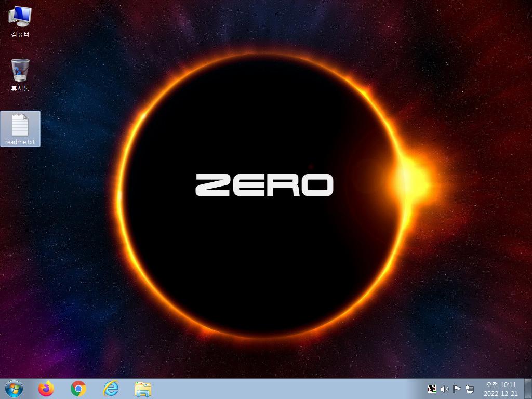
Task: Launch Firefox from the taskbar
Action: [46, 389]
